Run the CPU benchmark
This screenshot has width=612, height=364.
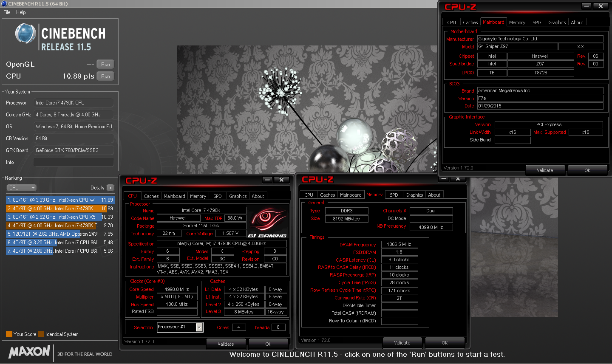click(x=105, y=76)
